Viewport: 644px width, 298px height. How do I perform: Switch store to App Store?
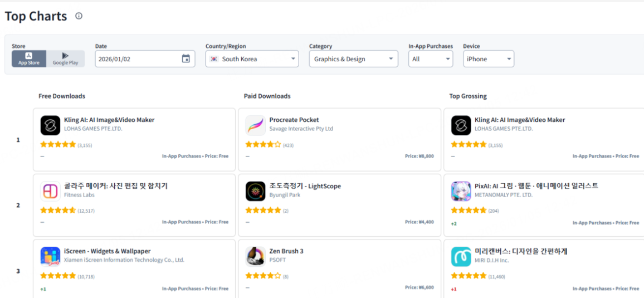(29, 58)
